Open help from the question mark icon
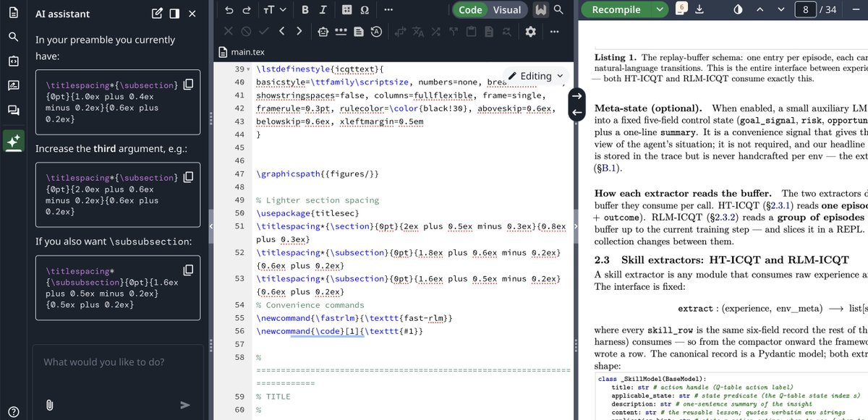The width and height of the screenshot is (868, 420). click(13, 411)
